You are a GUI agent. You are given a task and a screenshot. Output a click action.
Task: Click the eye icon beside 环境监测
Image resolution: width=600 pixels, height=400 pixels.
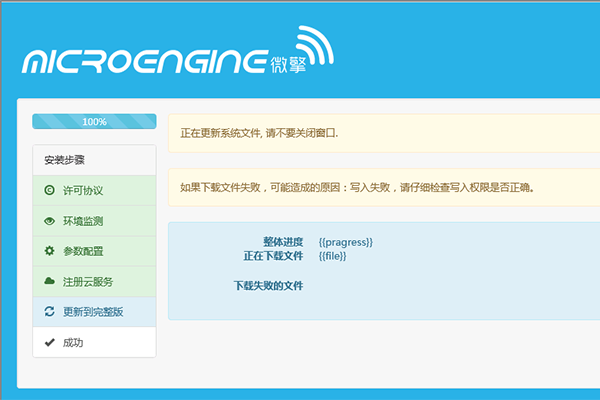(49, 221)
